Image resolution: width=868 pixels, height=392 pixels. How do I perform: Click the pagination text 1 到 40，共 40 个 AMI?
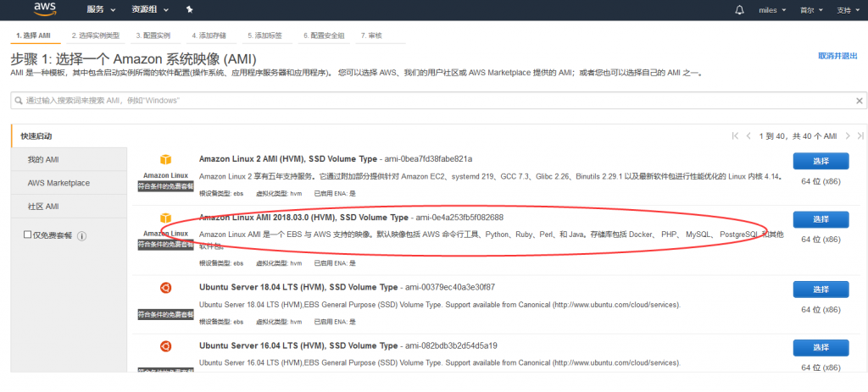coord(798,136)
